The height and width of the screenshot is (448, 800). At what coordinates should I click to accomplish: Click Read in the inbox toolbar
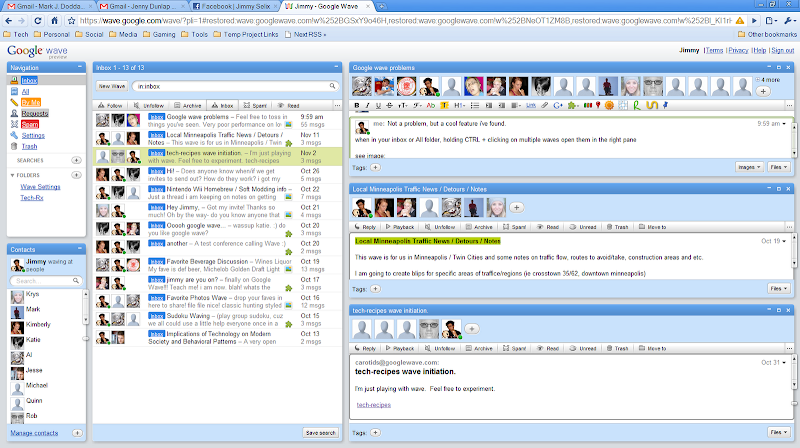(289, 106)
